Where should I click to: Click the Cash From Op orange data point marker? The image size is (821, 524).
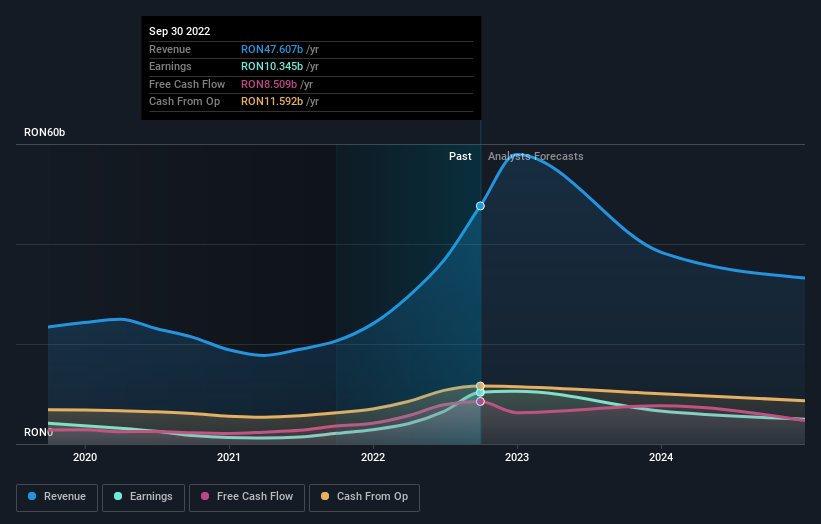(x=480, y=386)
